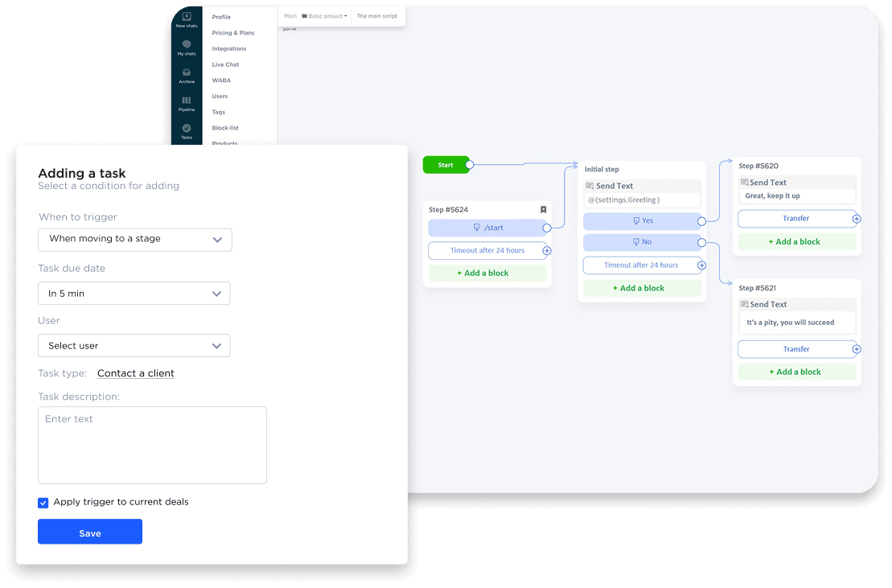Image resolution: width=892 pixels, height=588 pixels.
Task: Click the Step #5620 title
Action: click(758, 166)
